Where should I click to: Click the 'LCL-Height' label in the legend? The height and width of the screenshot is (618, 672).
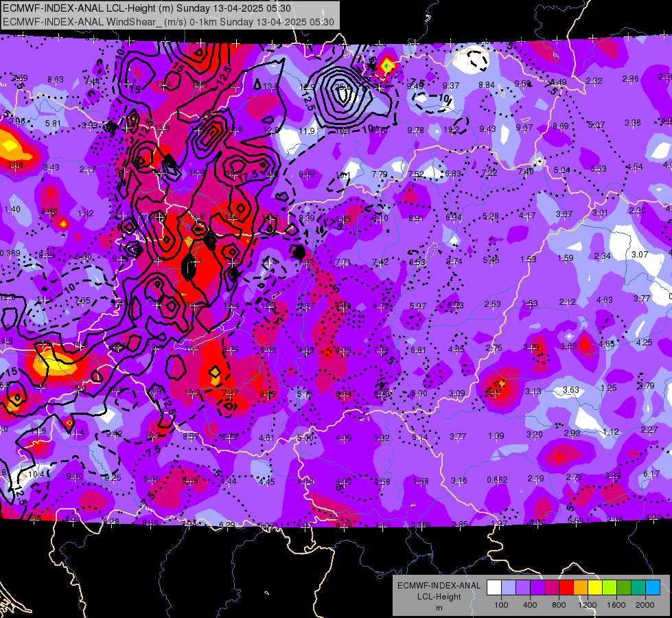[x=439, y=597]
